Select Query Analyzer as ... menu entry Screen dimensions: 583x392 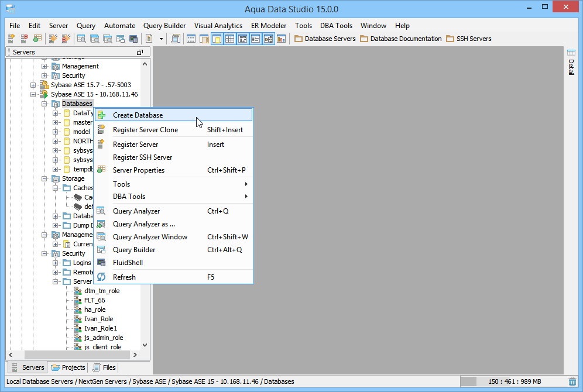click(x=174, y=224)
